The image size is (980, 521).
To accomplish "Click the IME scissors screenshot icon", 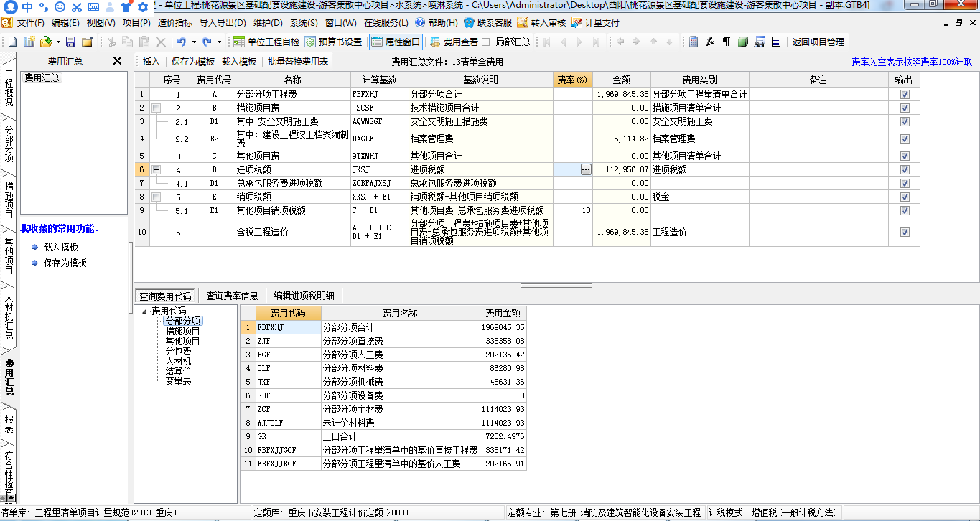I will pyautogui.click(x=76, y=7).
